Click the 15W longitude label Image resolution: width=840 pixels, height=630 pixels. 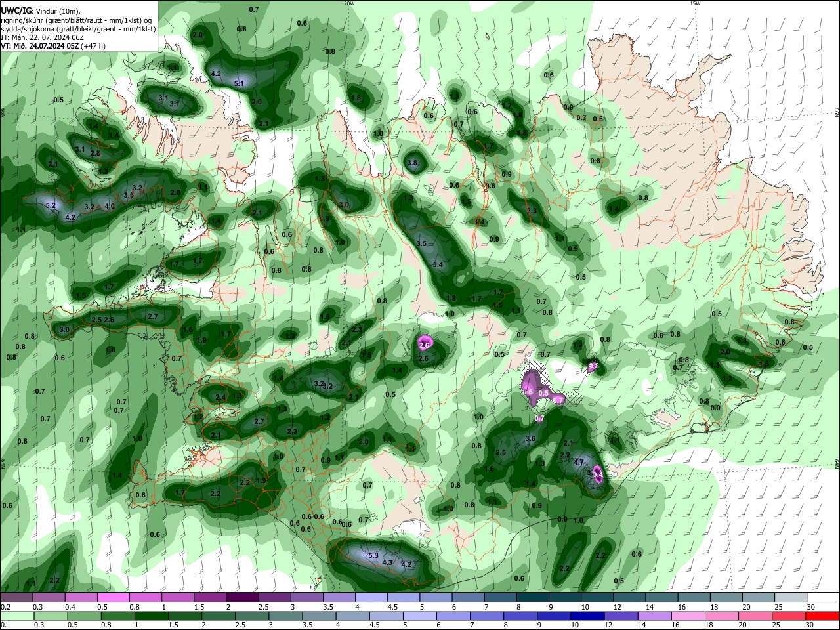pos(695,3)
